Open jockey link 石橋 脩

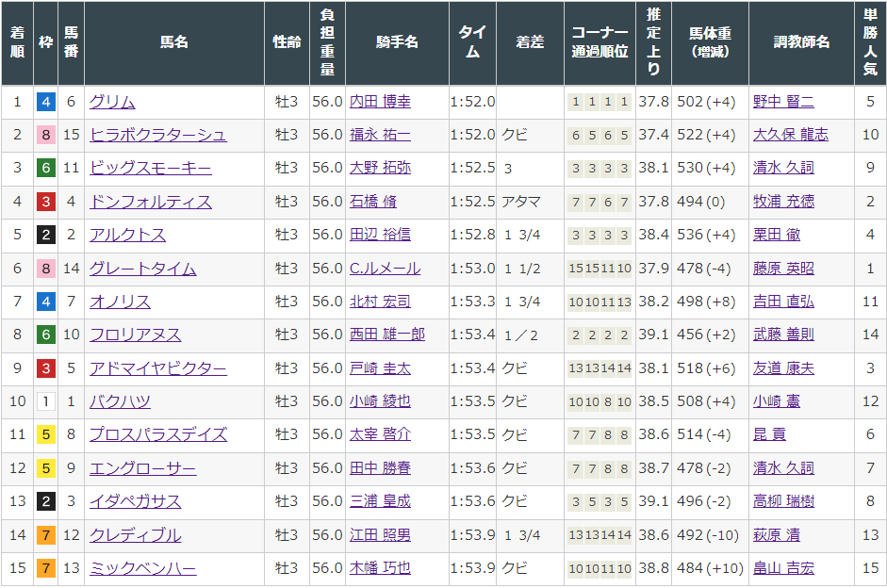point(372,202)
